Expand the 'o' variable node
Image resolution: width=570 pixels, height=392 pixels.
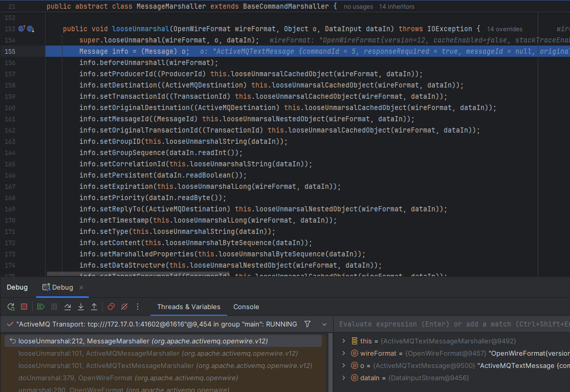[x=343, y=365]
